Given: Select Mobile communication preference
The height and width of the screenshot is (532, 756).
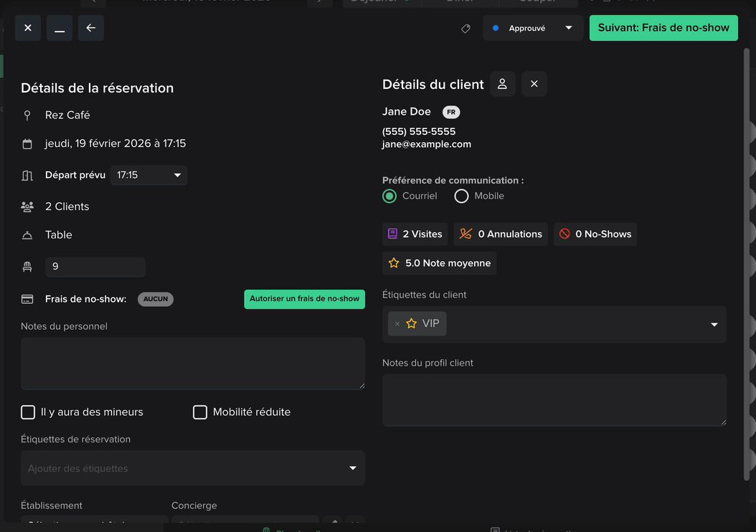Looking at the screenshot, I should coord(461,196).
